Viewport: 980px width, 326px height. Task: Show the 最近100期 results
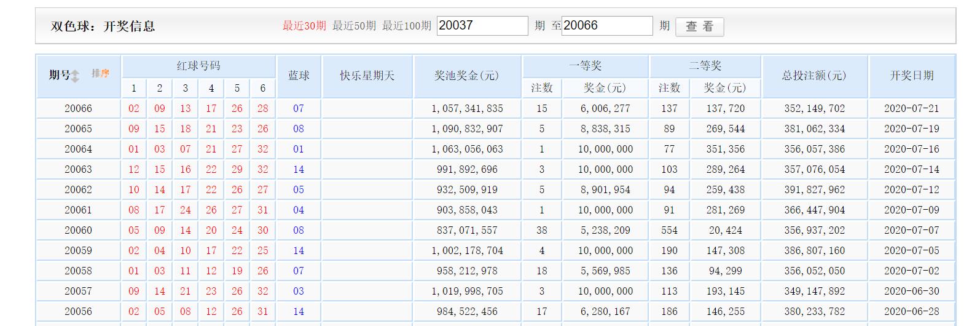click(x=407, y=26)
